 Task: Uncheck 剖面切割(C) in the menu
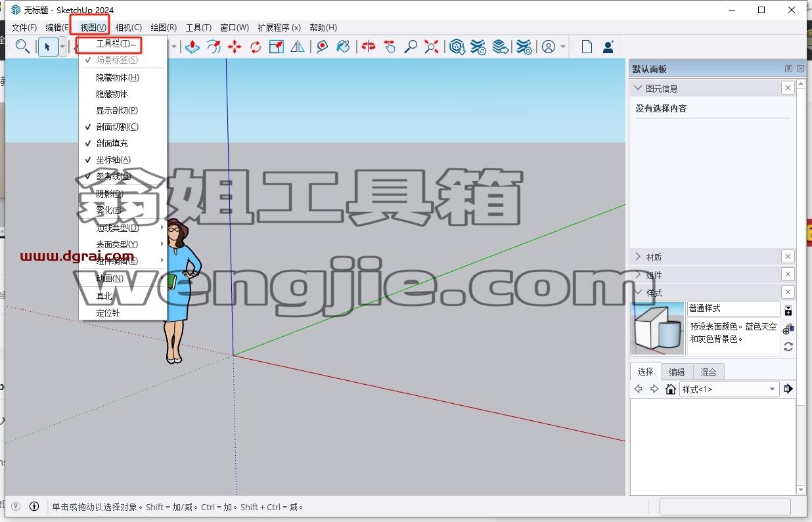pyautogui.click(x=122, y=127)
